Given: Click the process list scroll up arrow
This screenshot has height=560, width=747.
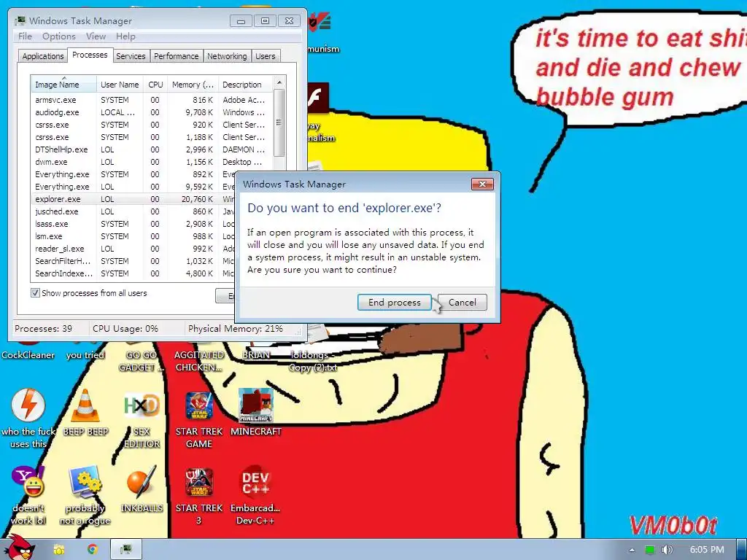Looking at the screenshot, I should [x=279, y=82].
